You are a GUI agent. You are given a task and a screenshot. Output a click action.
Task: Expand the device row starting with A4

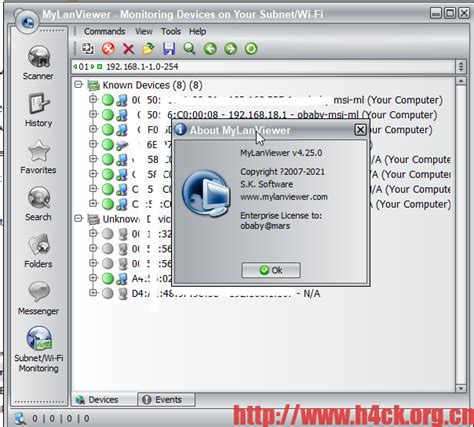[93, 278]
